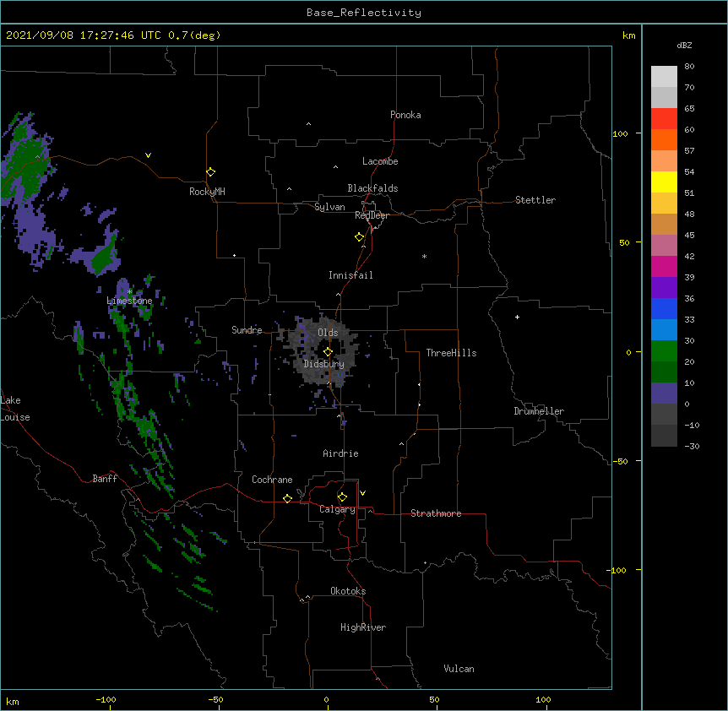The image size is (728, 711).
Task: Click the yellow diamond marker below Cochrane
Action: pyautogui.click(x=287, y=498)
